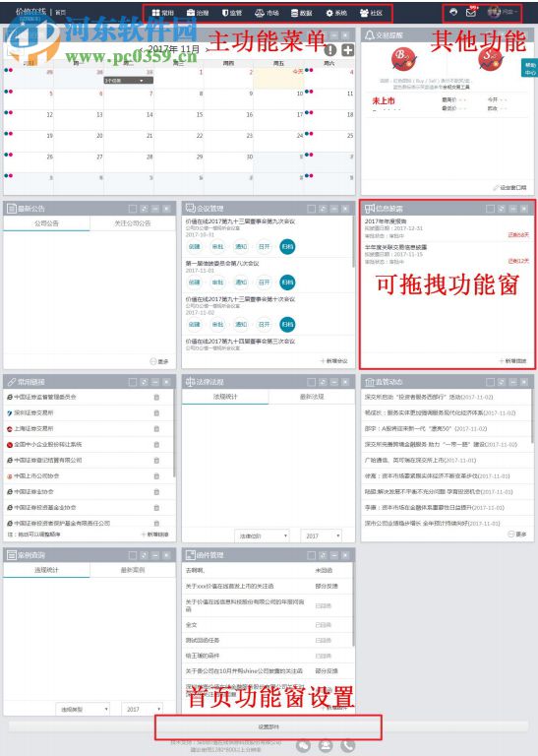Click 召开 stage for the 第十次会议 meeting

(264, 324)
